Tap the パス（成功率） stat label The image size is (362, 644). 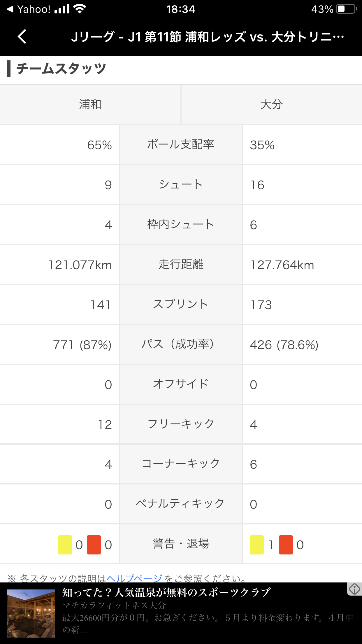[181, 344]
